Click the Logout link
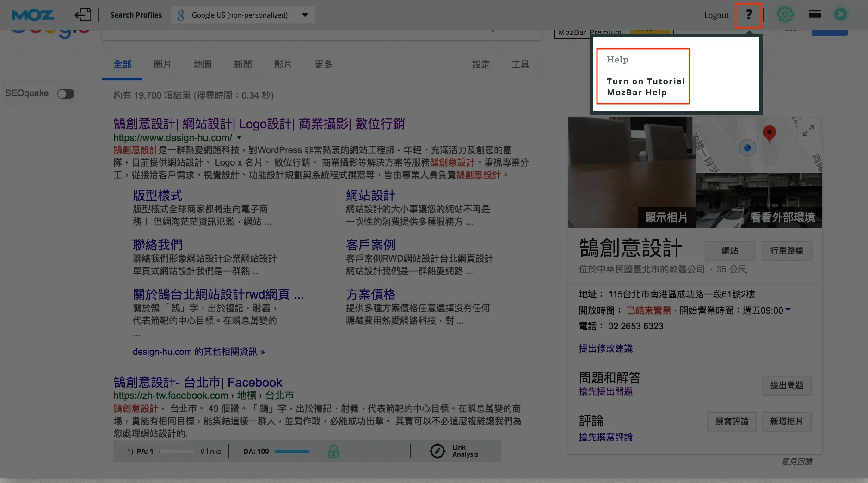 (716, 15)
